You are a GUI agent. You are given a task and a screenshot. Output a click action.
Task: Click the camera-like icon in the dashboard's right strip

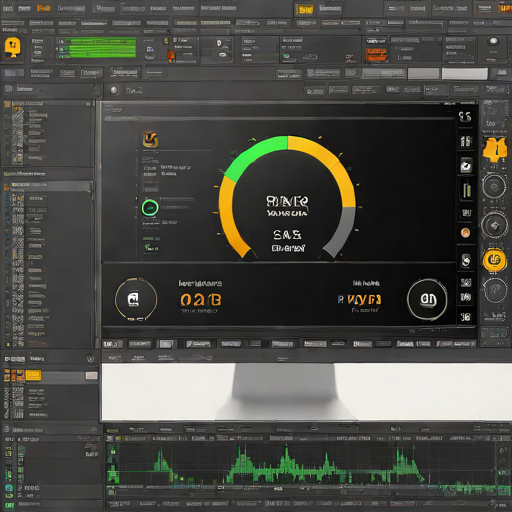tap(466, 166)
